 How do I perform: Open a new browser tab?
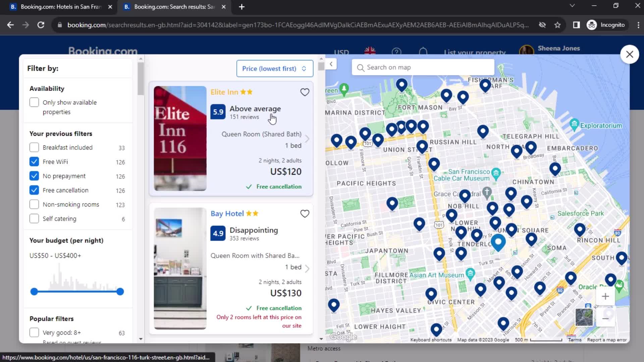click(241, 7)
